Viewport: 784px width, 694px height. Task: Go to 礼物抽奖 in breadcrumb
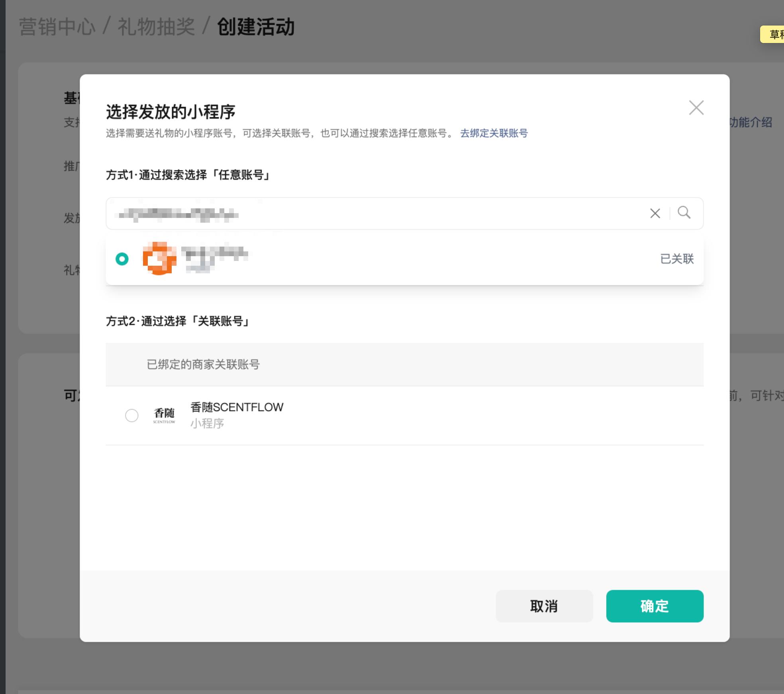coord(156,27)
